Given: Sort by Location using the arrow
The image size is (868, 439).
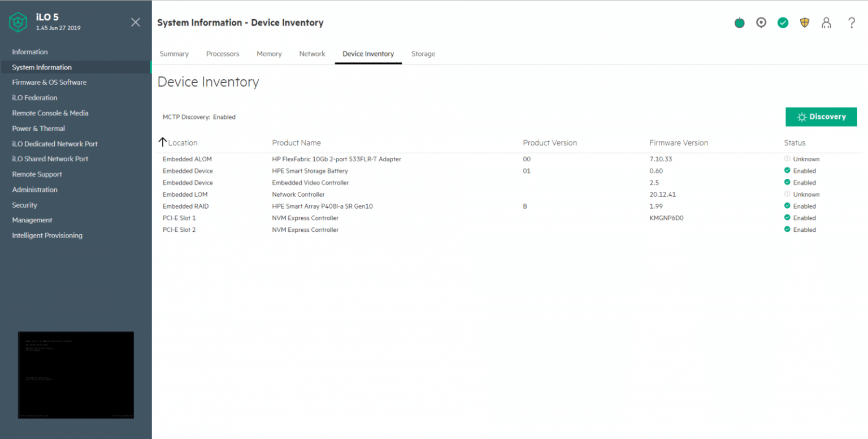Looking at the screenshot, I should coord(163,142).
